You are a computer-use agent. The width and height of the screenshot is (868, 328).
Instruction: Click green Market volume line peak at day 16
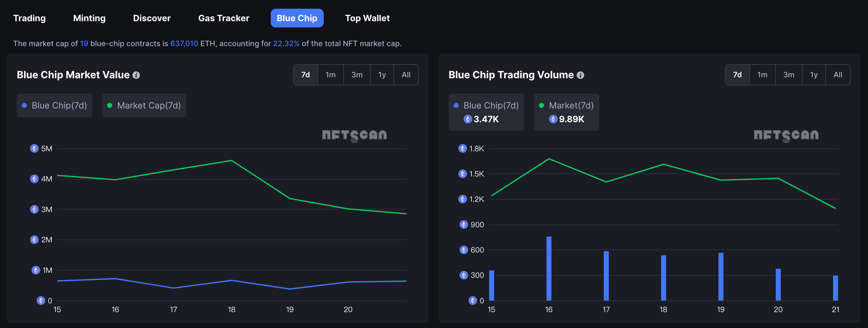tap(549, 159)
